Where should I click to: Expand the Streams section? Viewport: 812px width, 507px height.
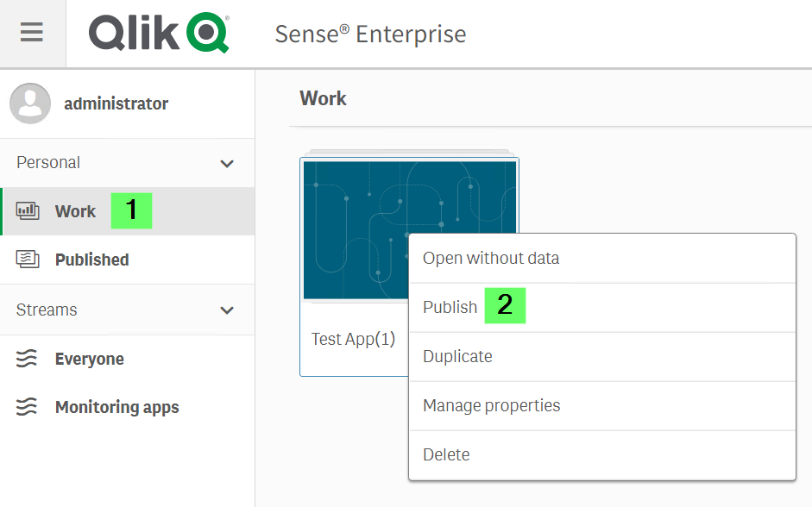227,310
